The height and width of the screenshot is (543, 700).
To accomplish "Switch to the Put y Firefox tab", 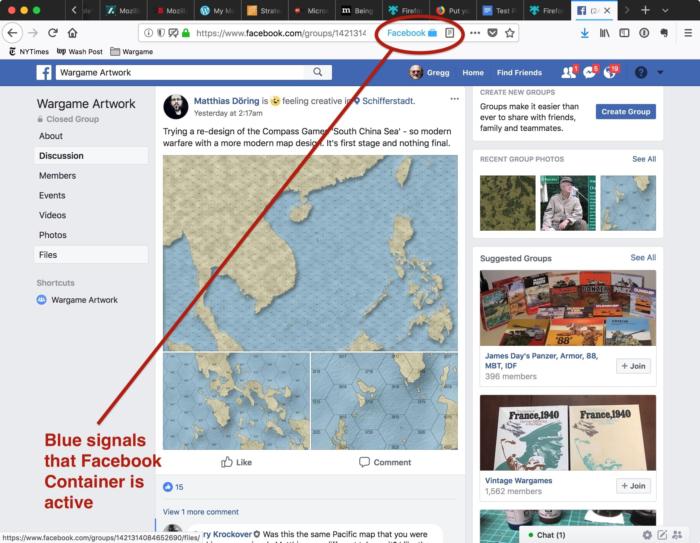I will coord(453,10).
